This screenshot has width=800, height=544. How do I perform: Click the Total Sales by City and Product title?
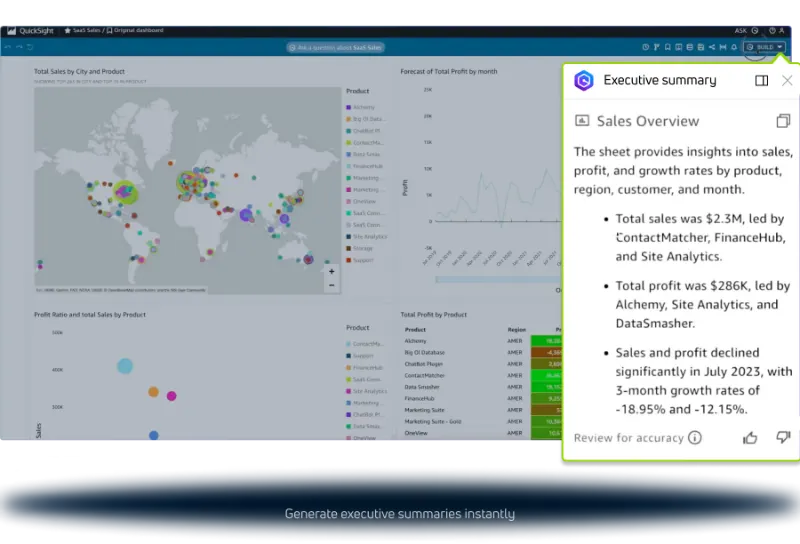pos(80,71)
